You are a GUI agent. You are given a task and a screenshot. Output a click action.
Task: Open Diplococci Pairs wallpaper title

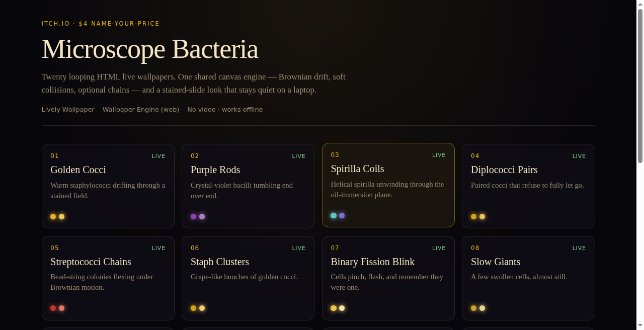(x=504, y=170)
